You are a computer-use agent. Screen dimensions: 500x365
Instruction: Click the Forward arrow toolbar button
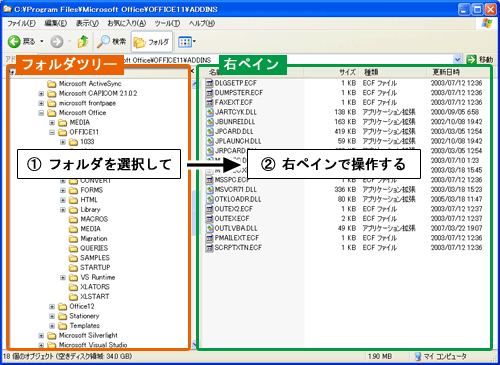[57, 42]
